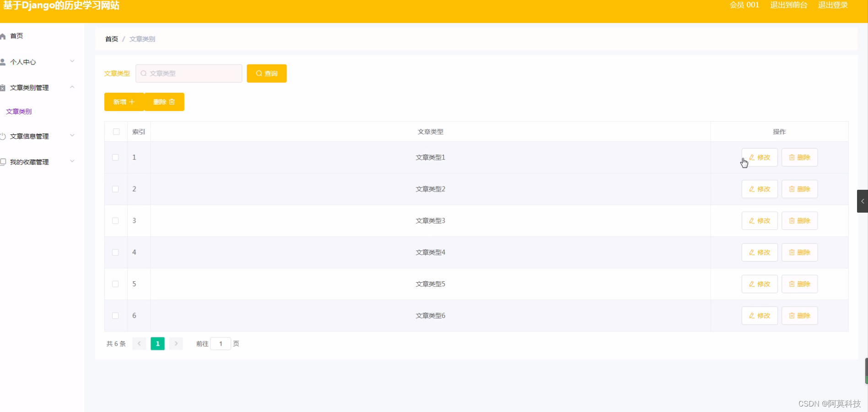868x412 pixels.
Task: Click edit pencil icon for 文章类型6
Action: (752, 316)
